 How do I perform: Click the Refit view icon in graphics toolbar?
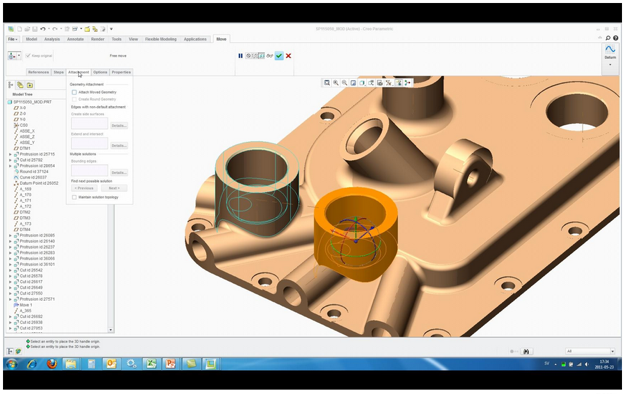[327, 83]
